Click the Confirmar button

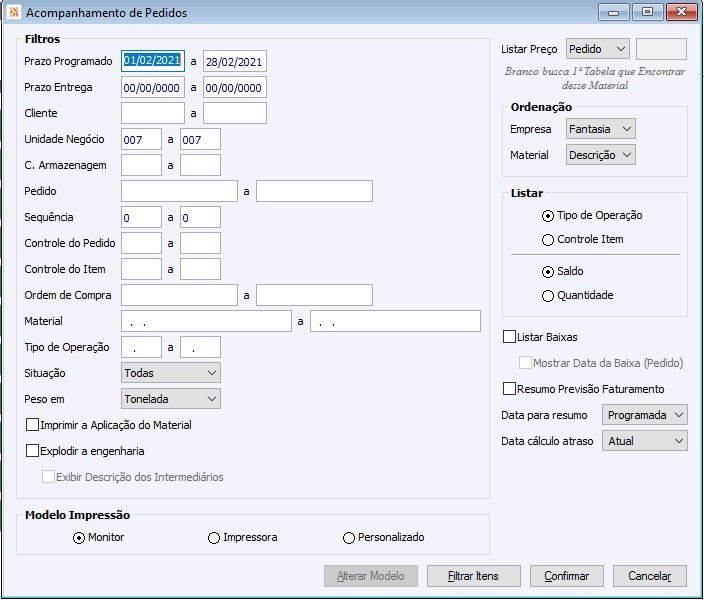tap(567, 576)
